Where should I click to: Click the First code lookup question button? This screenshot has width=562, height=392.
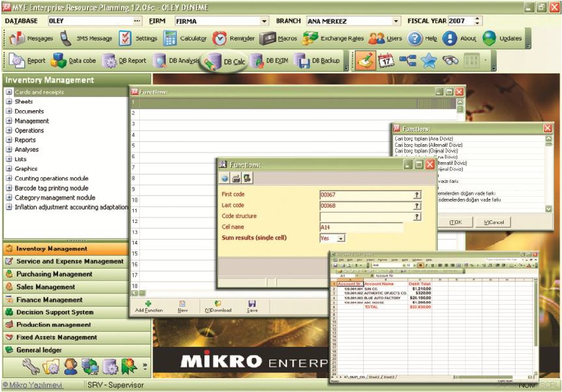point(417,195)
